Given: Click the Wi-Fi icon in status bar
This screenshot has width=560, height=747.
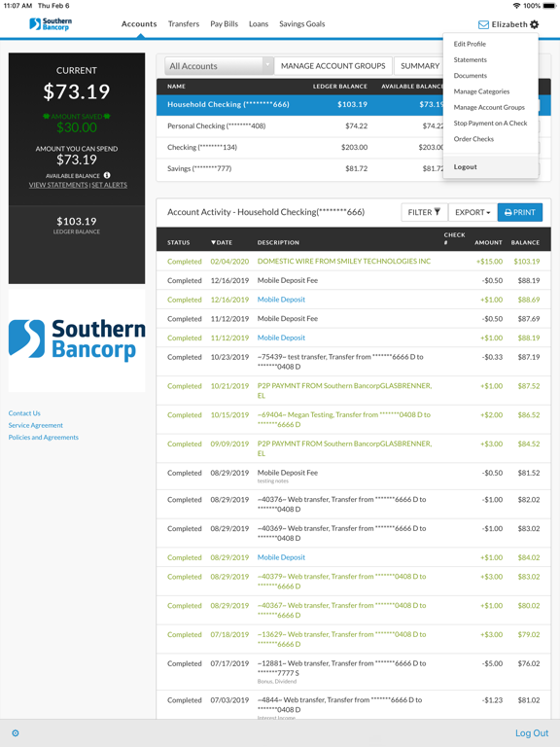Looking at the screenshot, I should (516, 6).
